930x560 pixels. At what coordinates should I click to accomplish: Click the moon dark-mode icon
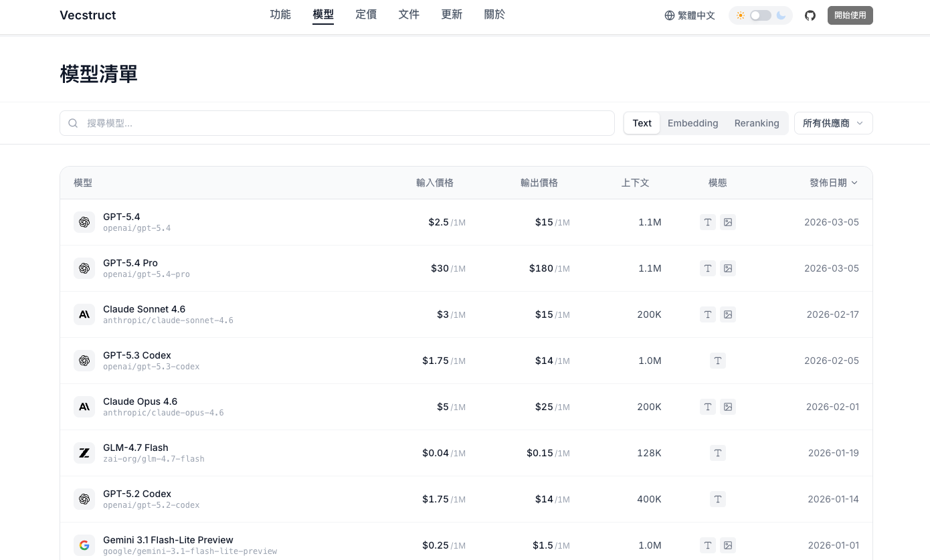[781, 15]
